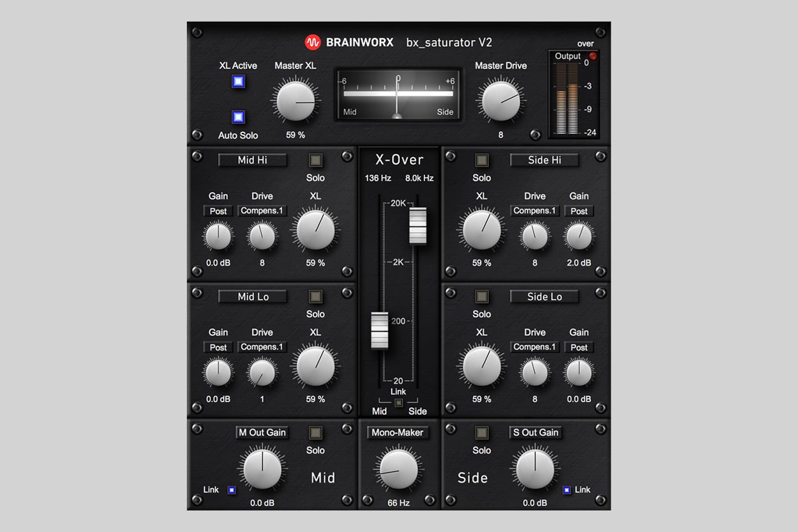Viewport: 798px width, 532px height.
Task: Click the Mid Hi Drive knob
Action: (262, 236)
